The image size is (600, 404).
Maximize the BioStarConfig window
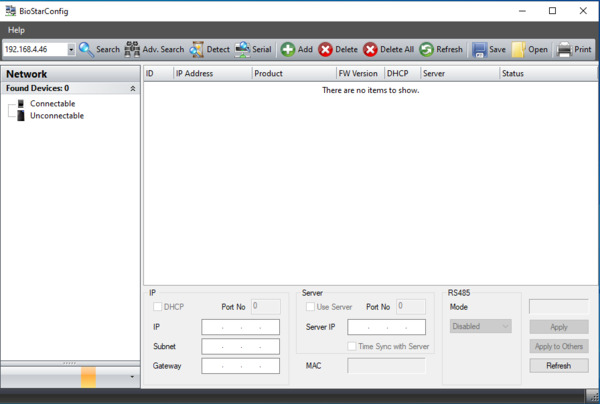552,11
